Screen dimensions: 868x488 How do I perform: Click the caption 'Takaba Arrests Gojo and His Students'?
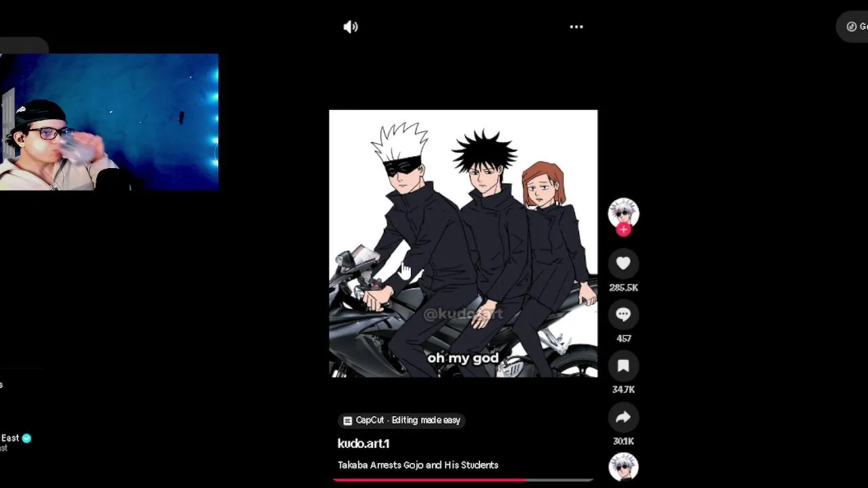[x=418, y=465]
